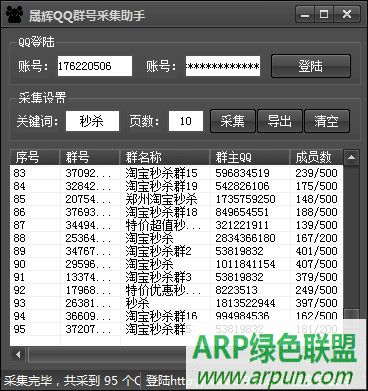The image size is (368, 391).
Task: Sort by the 群名称 column header
Action: 165,157
